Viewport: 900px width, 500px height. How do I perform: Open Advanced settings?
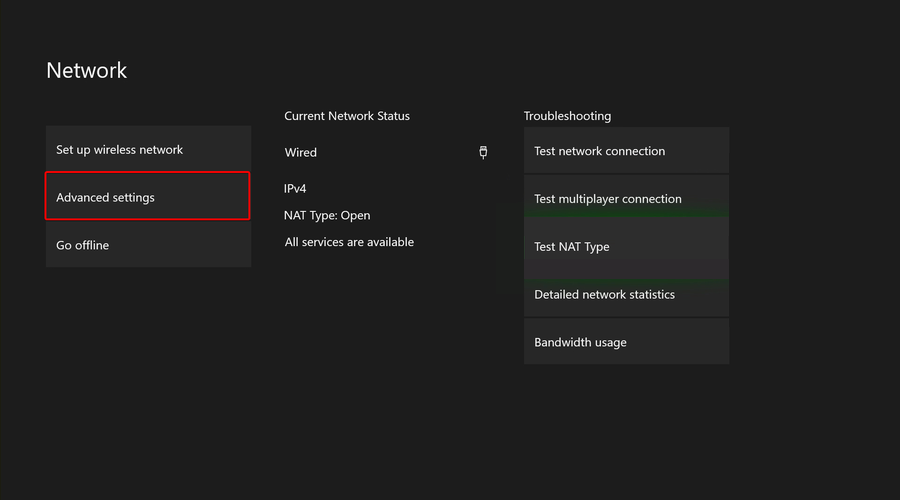coord(148,196)
